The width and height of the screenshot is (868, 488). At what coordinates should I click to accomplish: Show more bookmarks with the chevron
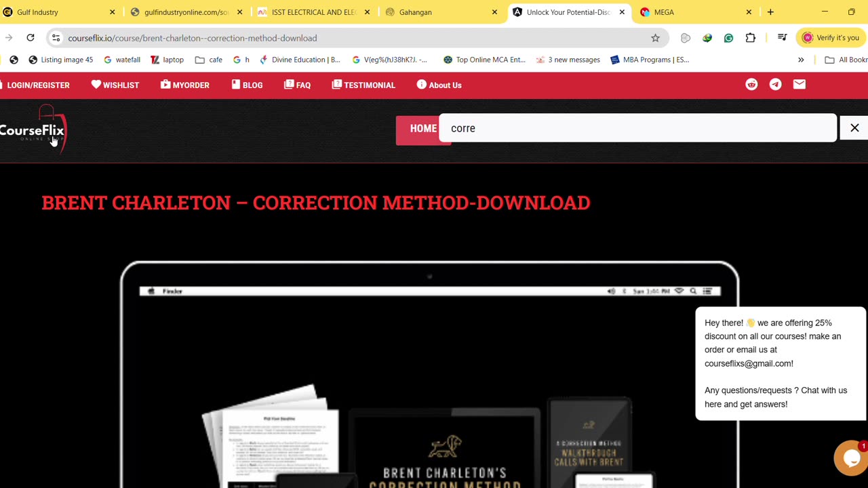point(801,60)
